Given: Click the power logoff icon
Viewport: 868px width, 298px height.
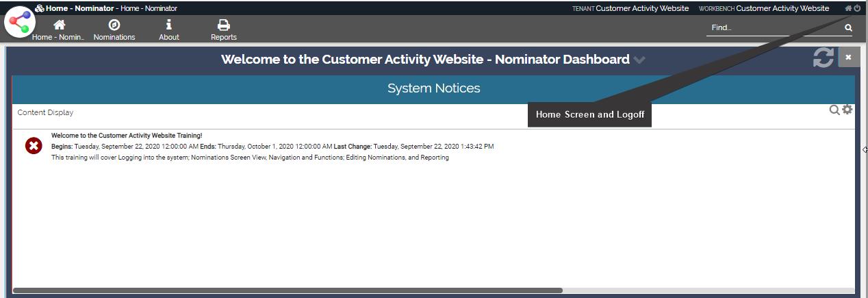Looking at the screenshot, I should tap(858, 8).
